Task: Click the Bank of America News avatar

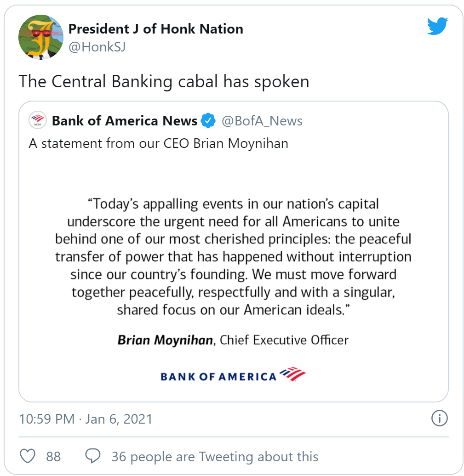Action: [x=38, y=121]
